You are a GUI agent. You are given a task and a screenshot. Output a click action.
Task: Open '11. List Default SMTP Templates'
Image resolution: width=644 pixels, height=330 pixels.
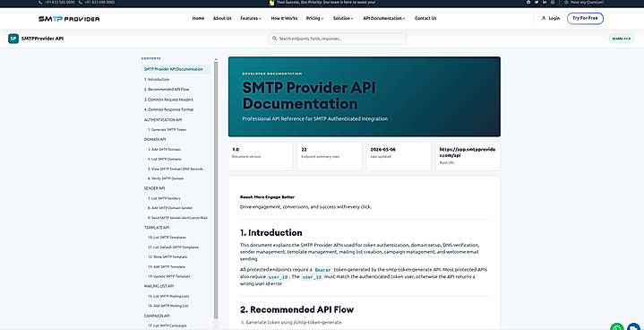tap(174, 247)
